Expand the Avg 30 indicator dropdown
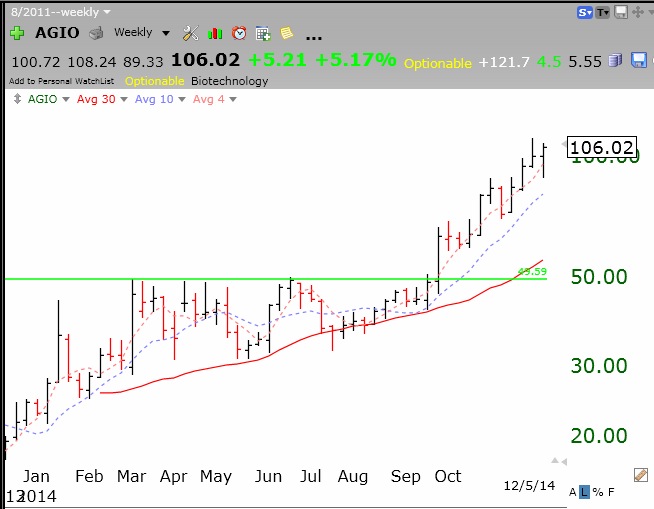This screenshot has height=509, width=654. click(124, 99)
